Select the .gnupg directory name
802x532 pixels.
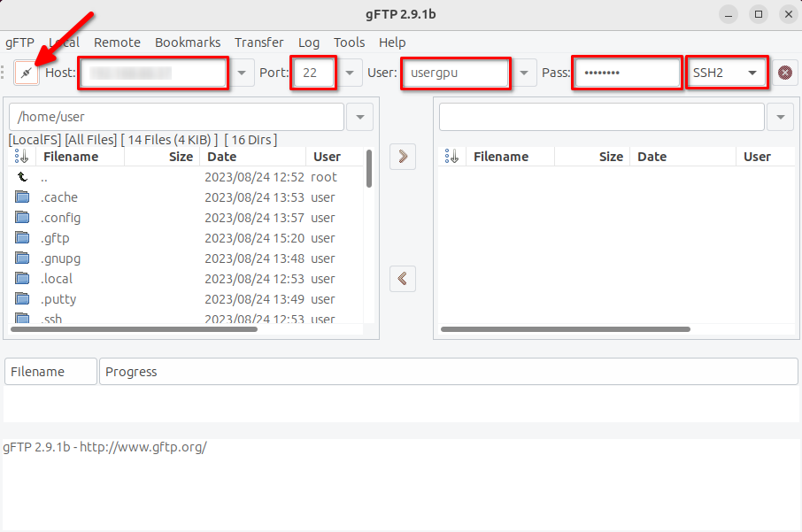point(60,258)
